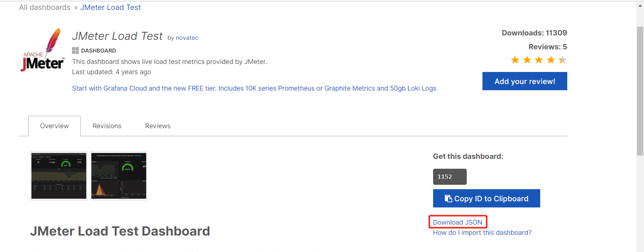Click the third rating star

(x=539, y=60)
